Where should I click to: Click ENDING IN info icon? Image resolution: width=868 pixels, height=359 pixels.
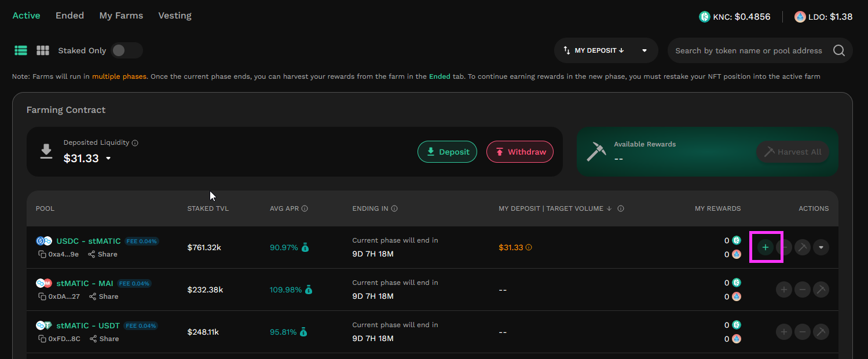pos(394,208)
